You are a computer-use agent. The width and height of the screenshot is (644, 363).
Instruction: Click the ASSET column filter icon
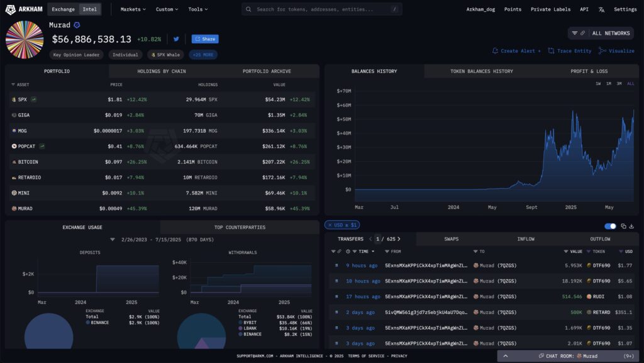[x=13, y=84]
